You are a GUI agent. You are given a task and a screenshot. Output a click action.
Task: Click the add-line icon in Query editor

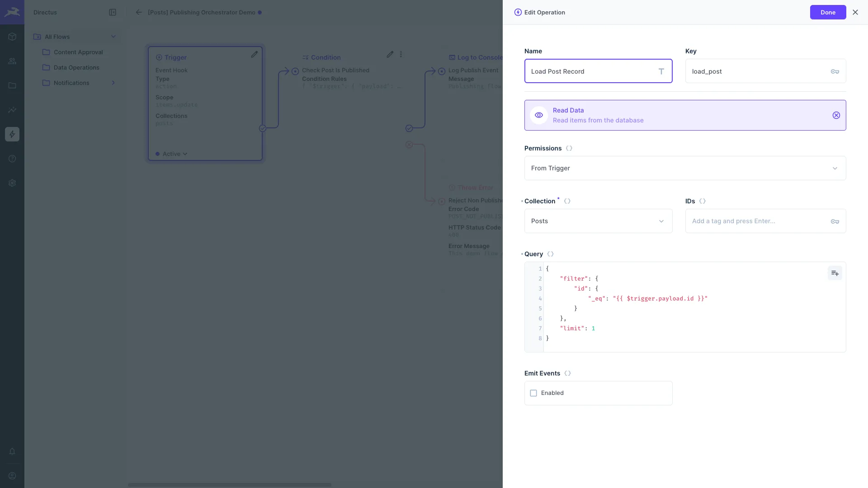(835, 273)
